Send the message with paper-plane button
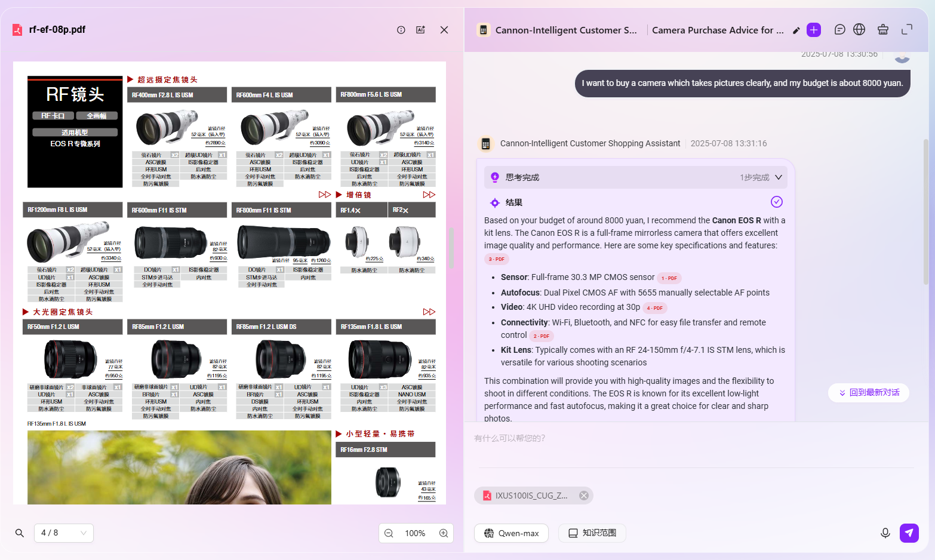The image size is (935, 560). 909,533
